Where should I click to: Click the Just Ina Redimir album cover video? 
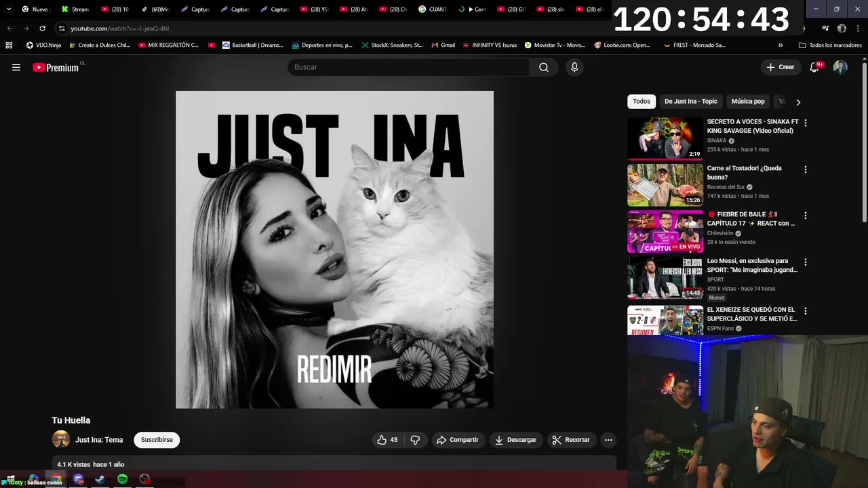(334, 249)
